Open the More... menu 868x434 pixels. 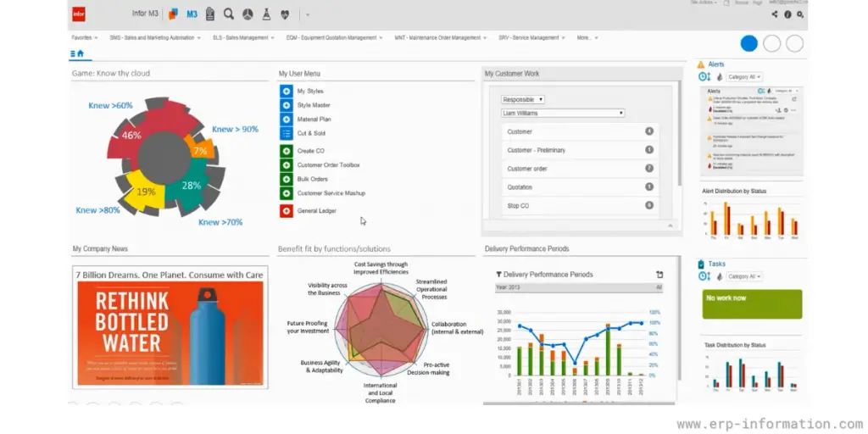pos(587,37)
